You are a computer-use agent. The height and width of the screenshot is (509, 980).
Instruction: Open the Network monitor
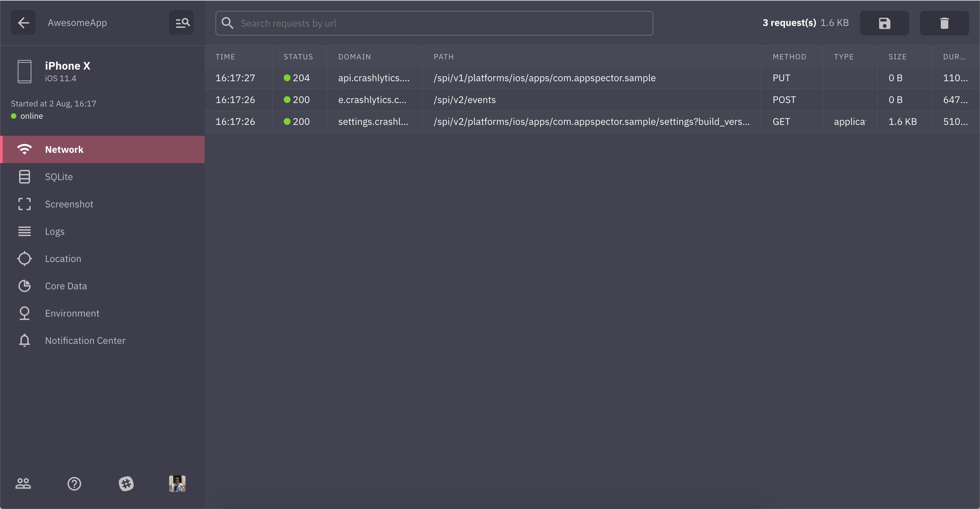click(103, 149)
